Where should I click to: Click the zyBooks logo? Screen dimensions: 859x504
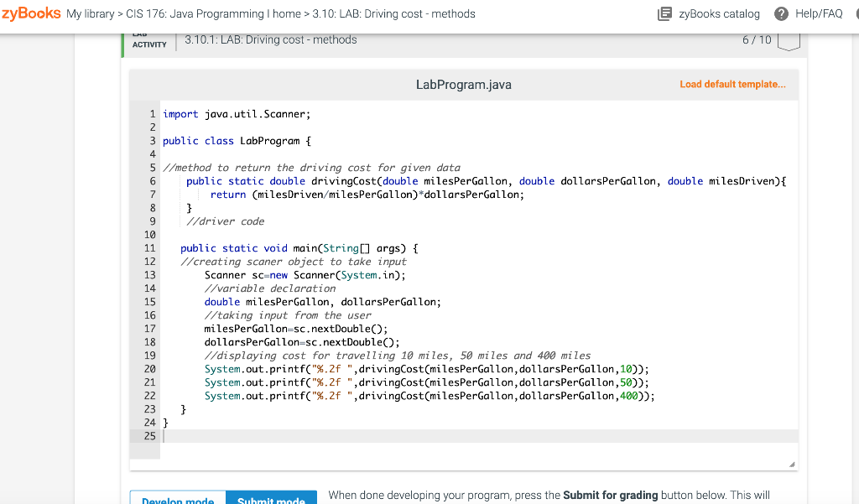pos(32,13)
